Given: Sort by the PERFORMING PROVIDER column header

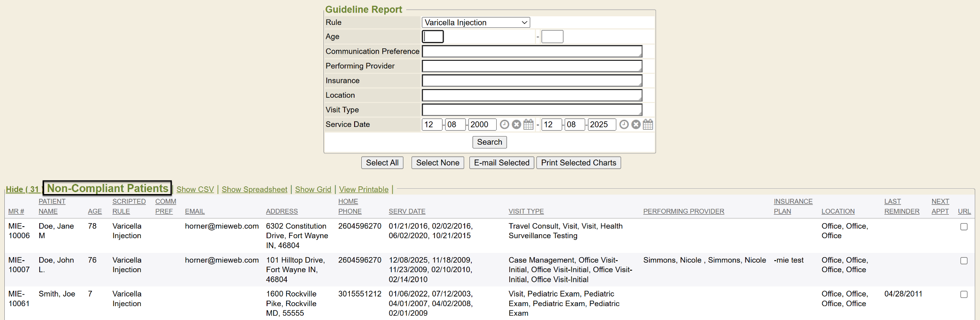Looking at the screenshot, I should click(683, 211).
